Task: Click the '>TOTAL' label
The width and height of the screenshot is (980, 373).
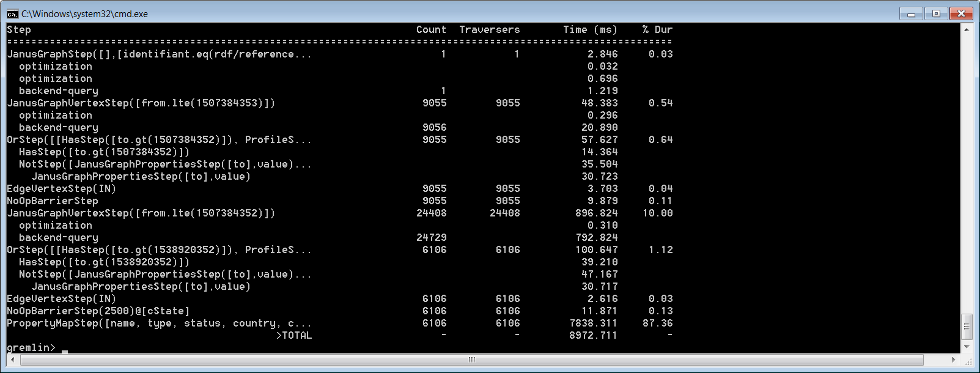Action: pyautogui.click(x=294, y=335)
